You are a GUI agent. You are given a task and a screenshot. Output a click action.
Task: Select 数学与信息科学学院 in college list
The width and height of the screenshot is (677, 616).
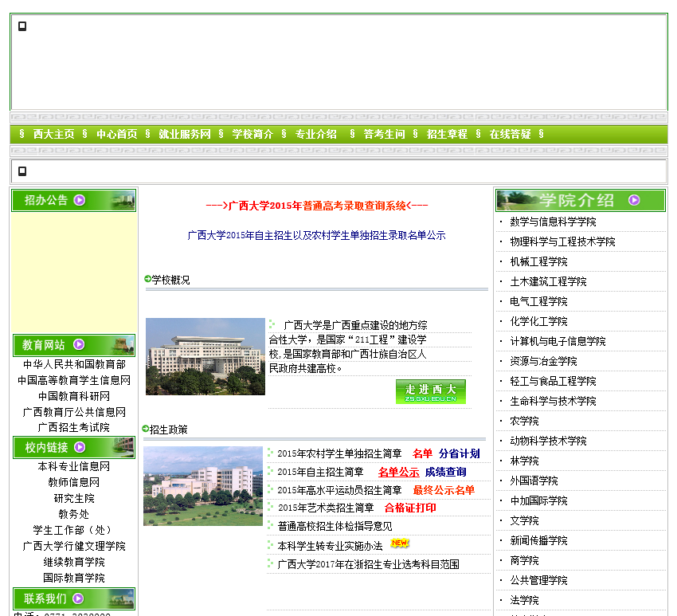pyautogui.click(x=553, y=222)
